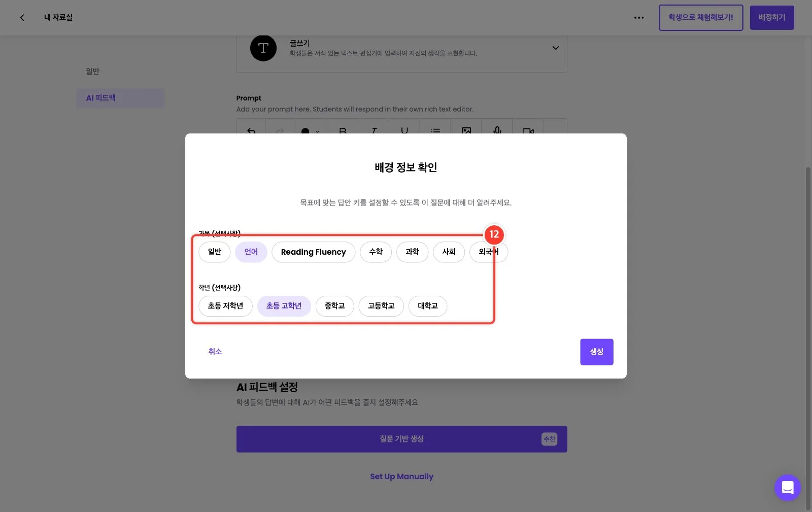The width and height of the screenshot is (812, 512).
Task: Select the 과학 subject chip
Action: tap(413, 252)
